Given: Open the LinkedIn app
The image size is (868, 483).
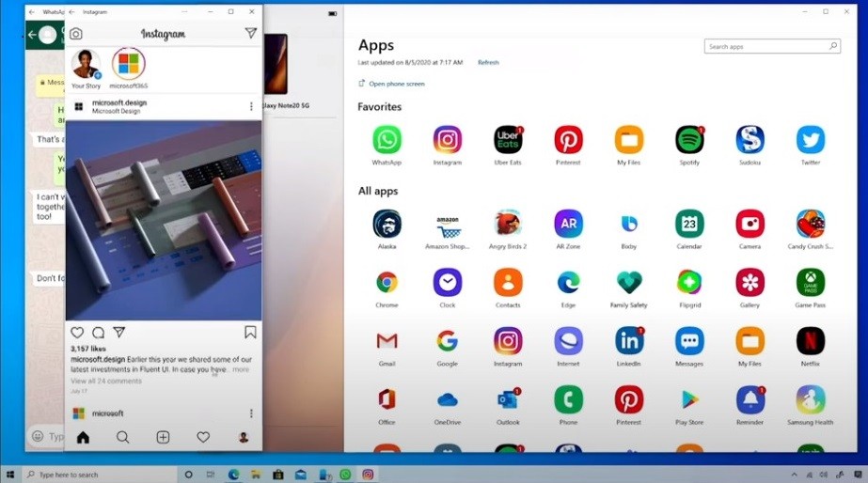Looking at the screenshot, I should [x=629, y=341].
